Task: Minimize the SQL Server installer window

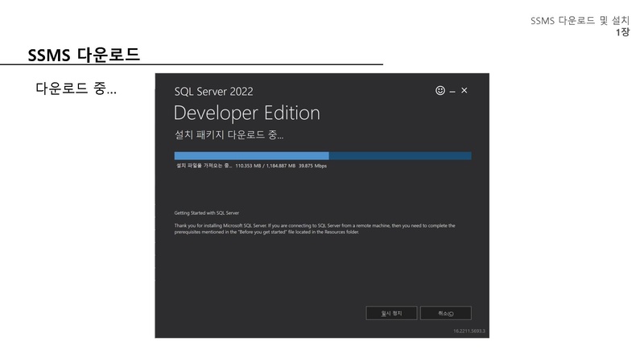Action: coord(452,92)
